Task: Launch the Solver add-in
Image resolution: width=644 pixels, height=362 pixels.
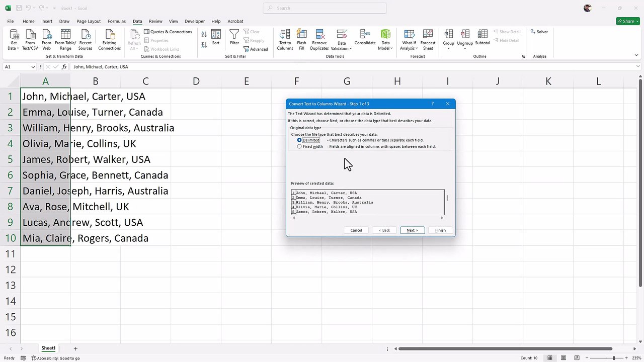Action: [539, 32]
